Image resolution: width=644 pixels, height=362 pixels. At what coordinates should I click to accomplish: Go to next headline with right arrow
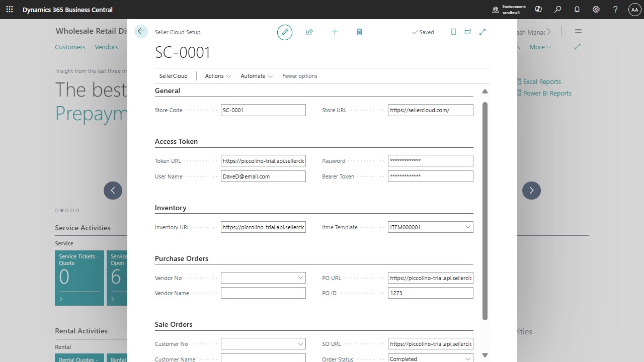[531, 191]
